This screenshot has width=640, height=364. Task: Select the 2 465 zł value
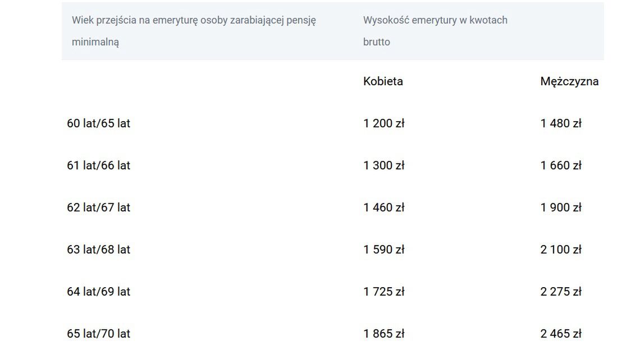click(x=561, y=334)
